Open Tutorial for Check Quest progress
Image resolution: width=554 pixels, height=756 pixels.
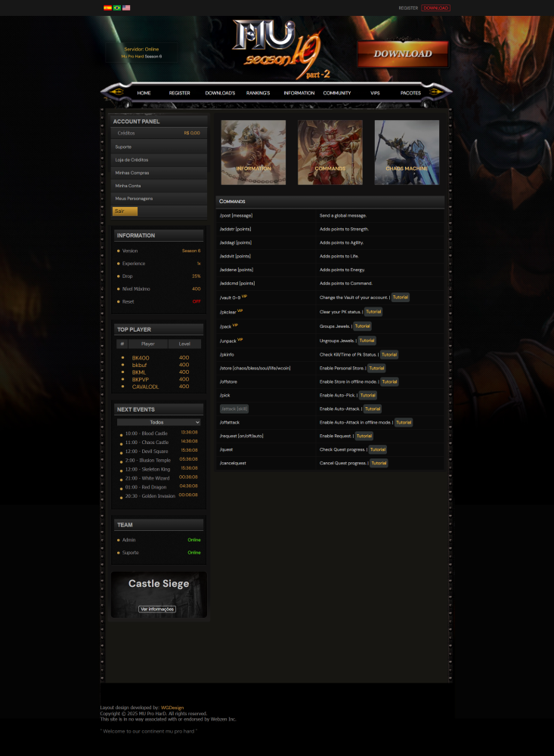pyautogui.click(x=377, y=449)
